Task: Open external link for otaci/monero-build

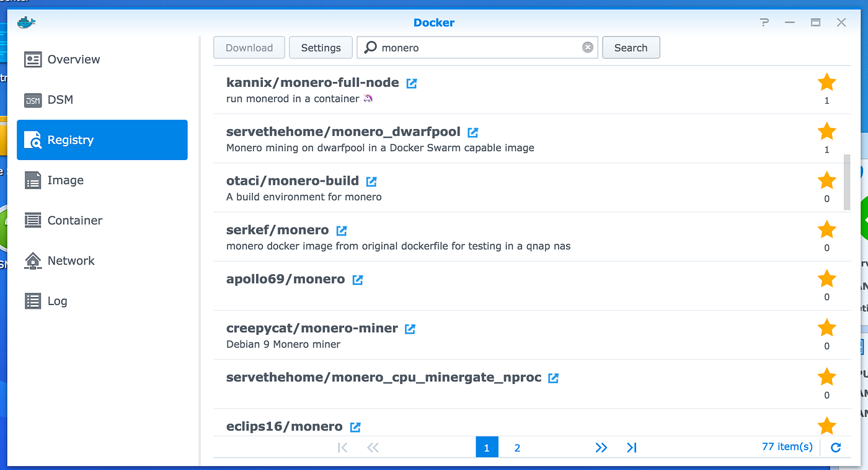Action: tap(371, 181)
